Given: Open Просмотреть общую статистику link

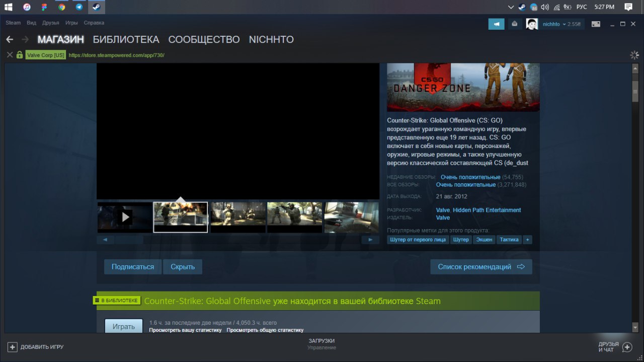Looking at the screenshot, I should (265, 330).
